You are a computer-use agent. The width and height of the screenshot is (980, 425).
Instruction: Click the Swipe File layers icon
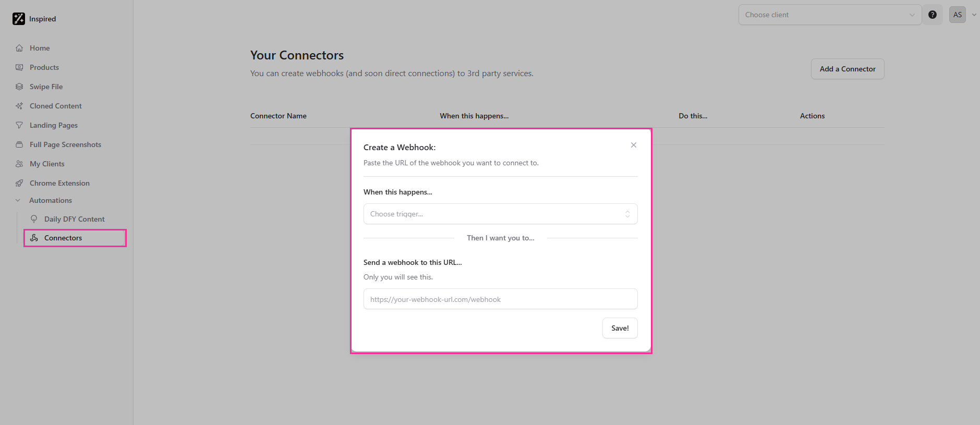coord(19,87)
